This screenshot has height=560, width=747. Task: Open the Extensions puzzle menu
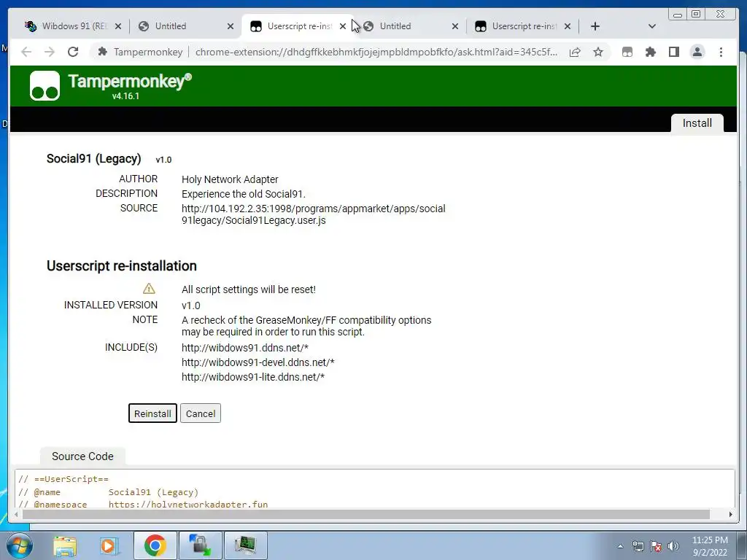(x=650, y=52)
